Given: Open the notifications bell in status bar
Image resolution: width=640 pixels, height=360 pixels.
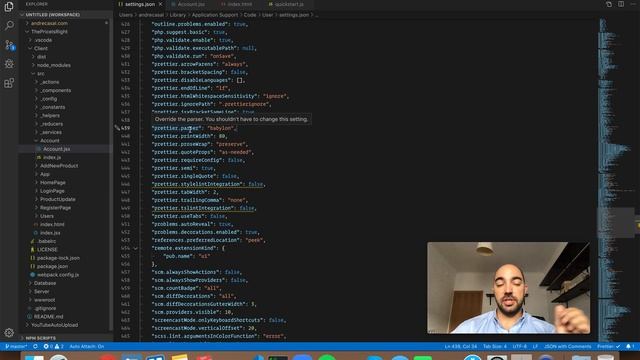Looking at the screenshot, I should tap(630, 347).
